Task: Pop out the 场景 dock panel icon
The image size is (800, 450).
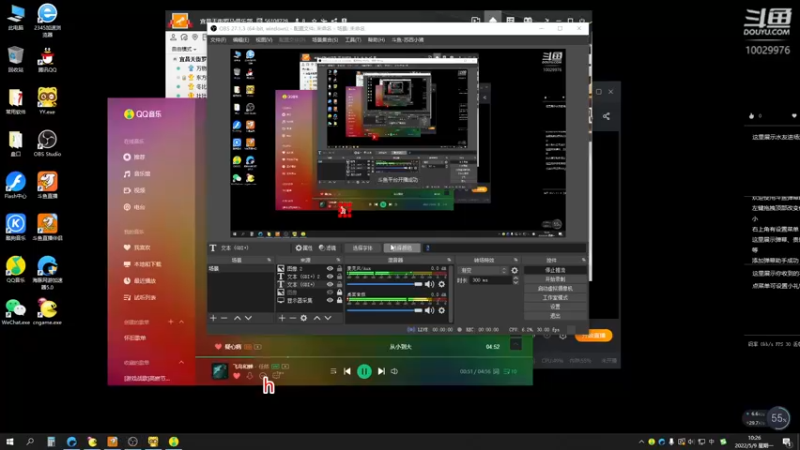Action: (269, 260)
